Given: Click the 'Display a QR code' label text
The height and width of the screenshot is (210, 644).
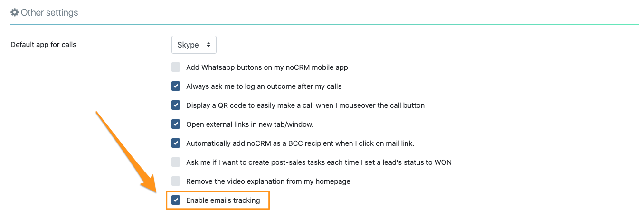Looking at the screenshot, I should [x=305, y=105].
